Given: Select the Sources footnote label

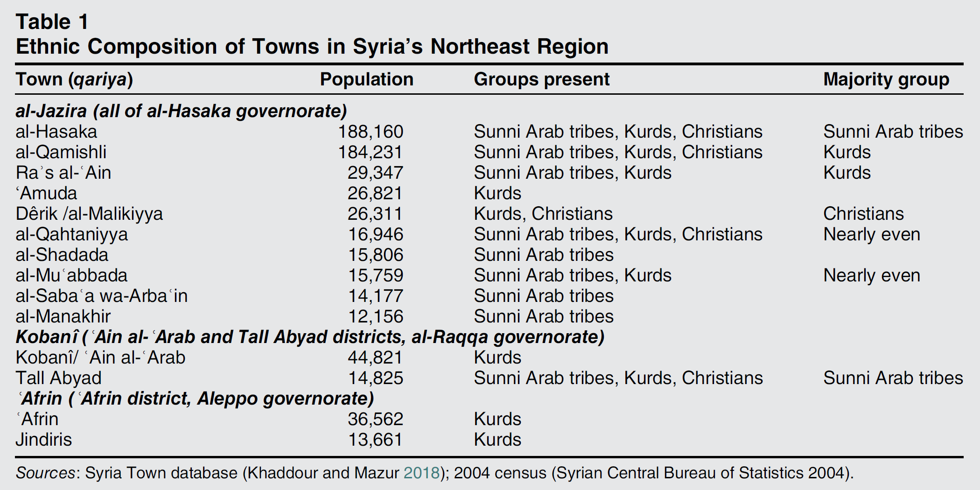Looking at the screenshot, I should (45, 473).
